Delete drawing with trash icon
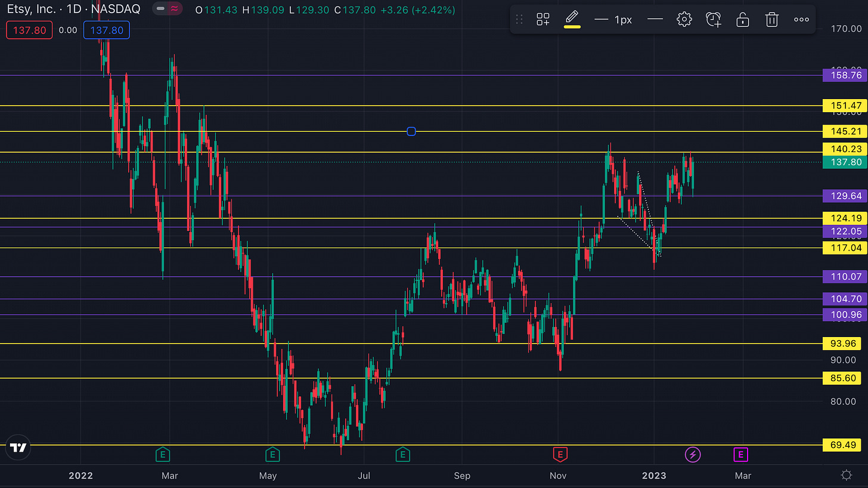This screenshot has height=488, width=868. coord(771,20)
